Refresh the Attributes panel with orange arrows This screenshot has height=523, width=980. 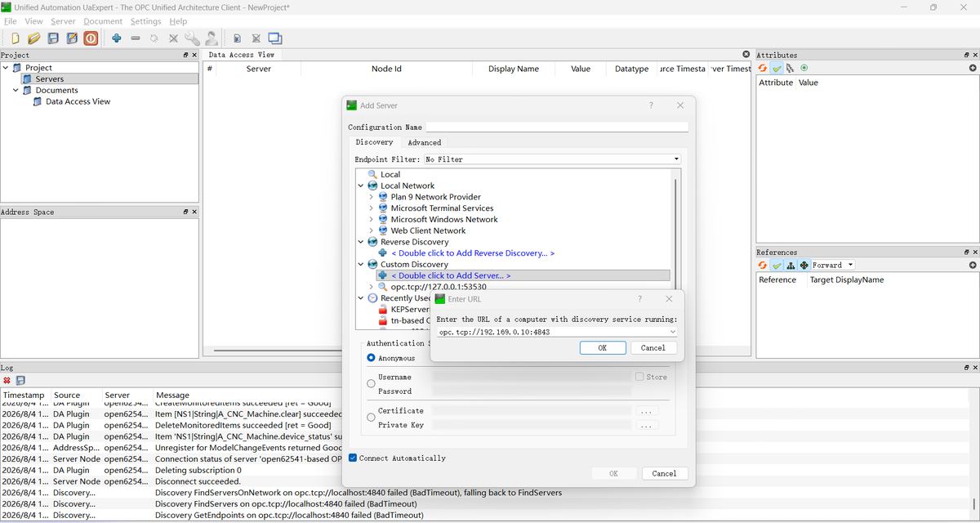(763, 68)
